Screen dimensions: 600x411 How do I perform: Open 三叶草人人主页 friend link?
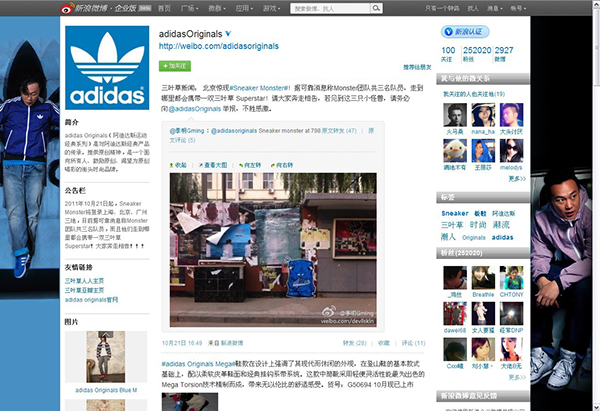pos(84,281)
